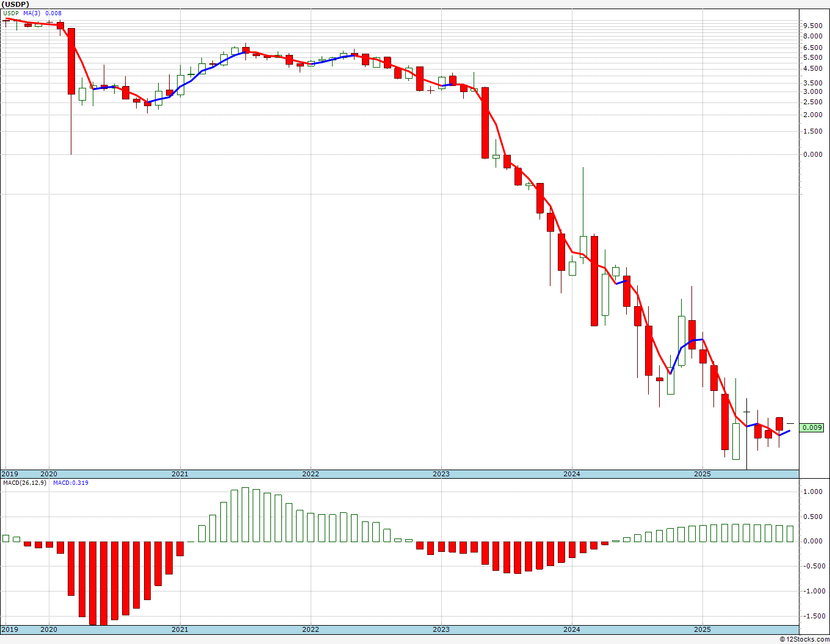
Task: Select 2021 on the price chart time axis
Action: (179, 474)
